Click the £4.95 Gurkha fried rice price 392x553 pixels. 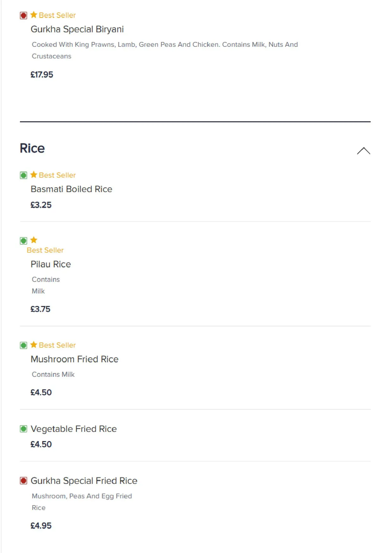(41, 526)
